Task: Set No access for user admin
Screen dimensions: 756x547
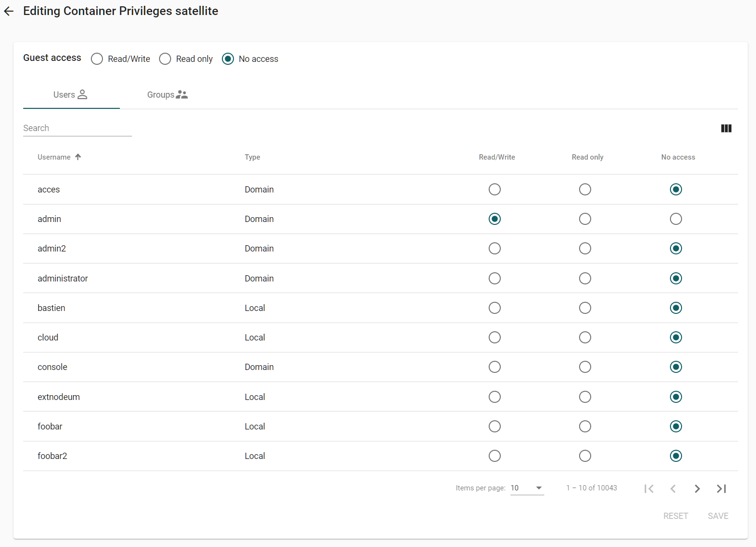Action: [x=676, y=219]
